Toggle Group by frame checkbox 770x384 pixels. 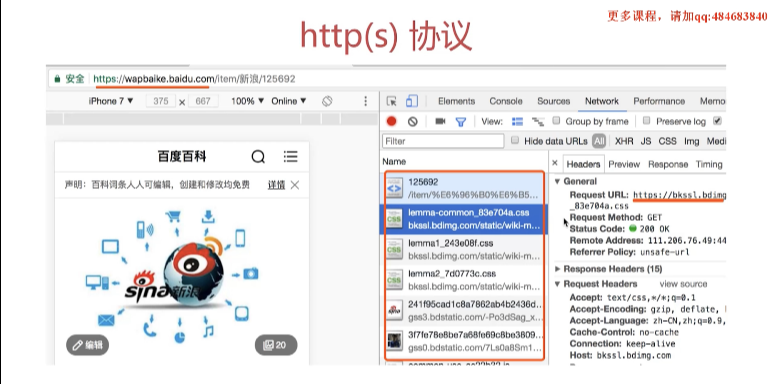coord(556,120)
